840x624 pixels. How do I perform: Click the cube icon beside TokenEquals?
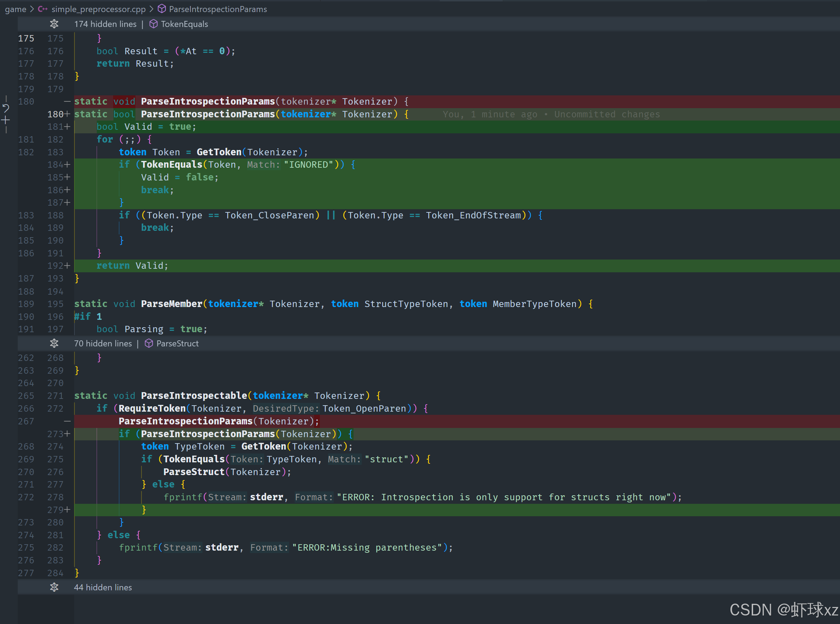click(x=153, y=24)
